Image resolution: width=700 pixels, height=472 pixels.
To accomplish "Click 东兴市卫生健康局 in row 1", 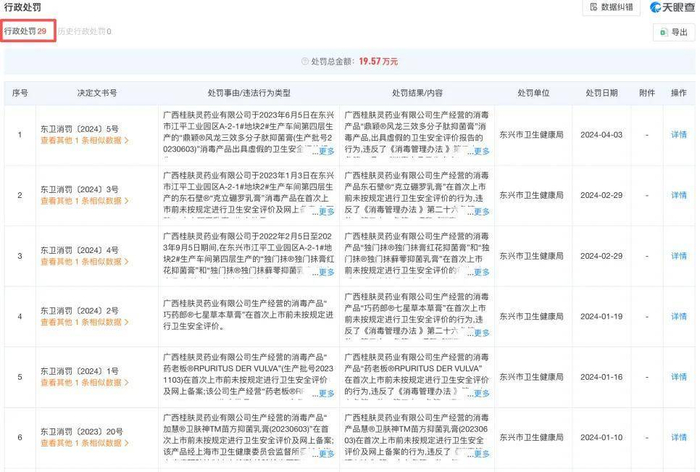I will coord(531,134).
